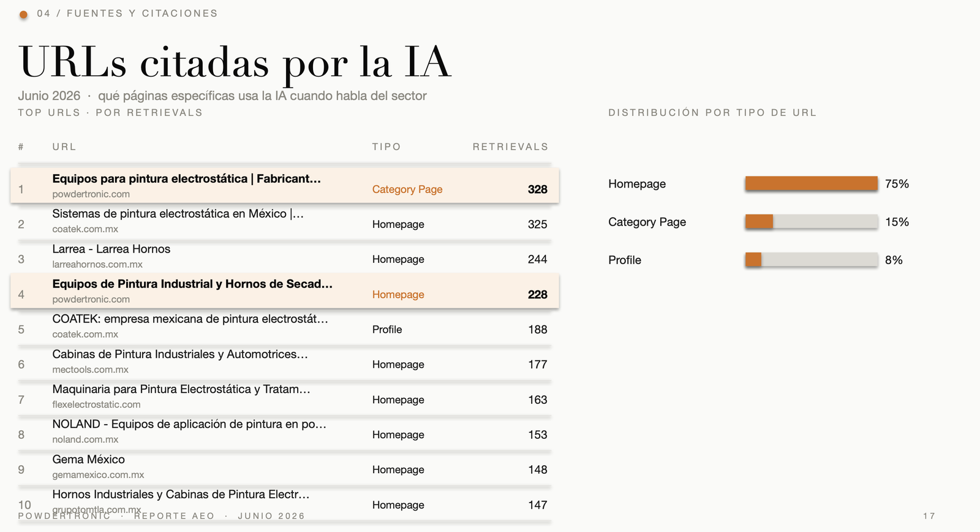
Task: Click the COATEK Profile entry title
Action: pos(190,319)
